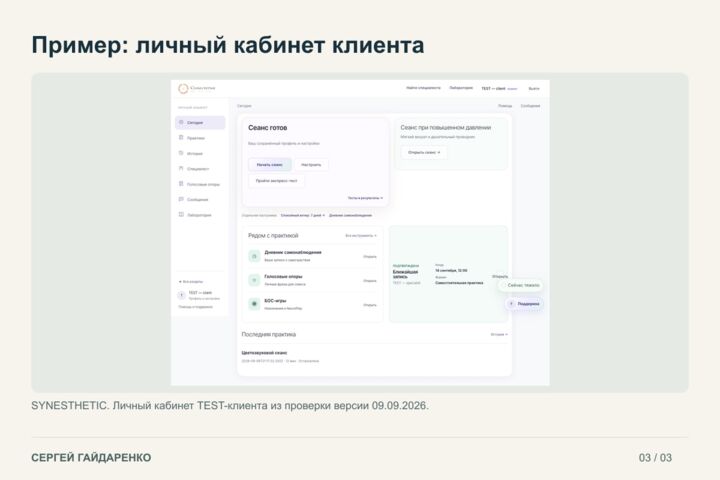Open the Сообщения sidebar section

tap(200, 199)
